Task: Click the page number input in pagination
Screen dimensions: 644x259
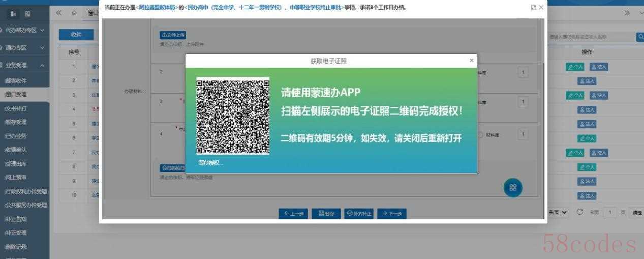Action: [x=609, y=212]
